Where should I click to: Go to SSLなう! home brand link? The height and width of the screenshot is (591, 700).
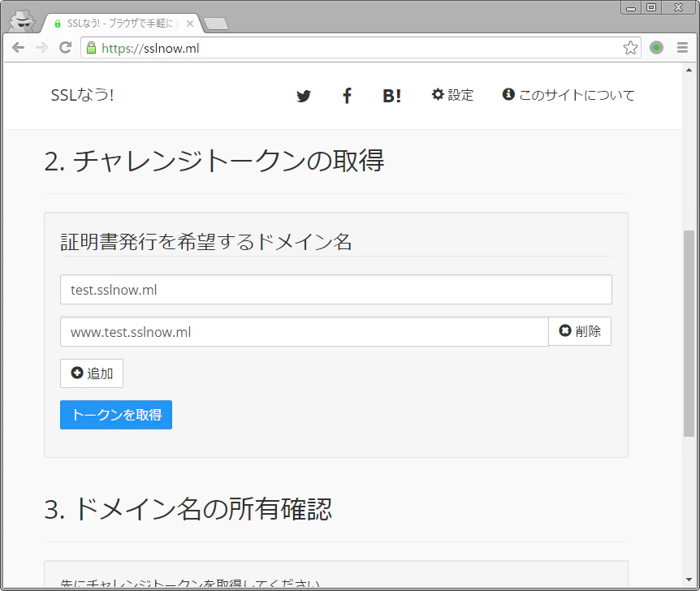point(82,95)
